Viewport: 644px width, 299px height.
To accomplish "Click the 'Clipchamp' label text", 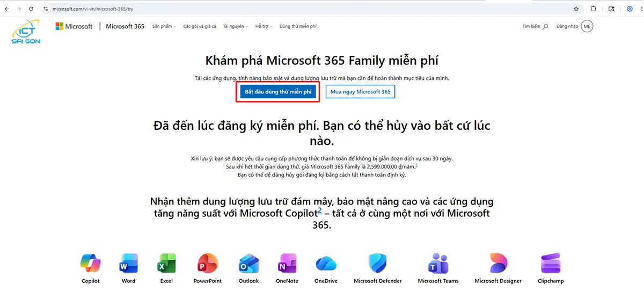I will pos(551,281).
